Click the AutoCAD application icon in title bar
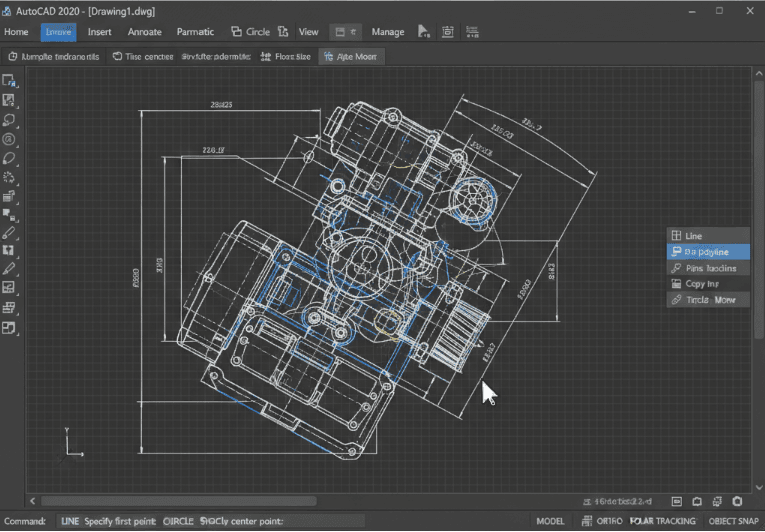Screen dimensions: 765x532 click(7, 11)
